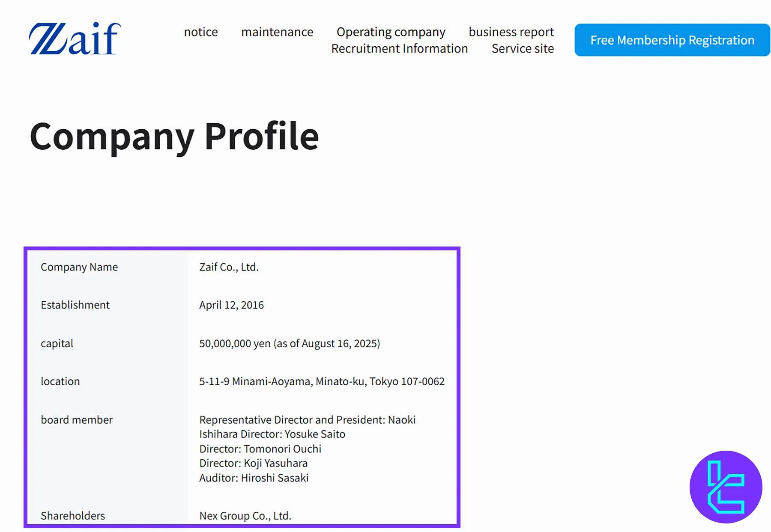Select the capital row label

click(x=57, y=343)
